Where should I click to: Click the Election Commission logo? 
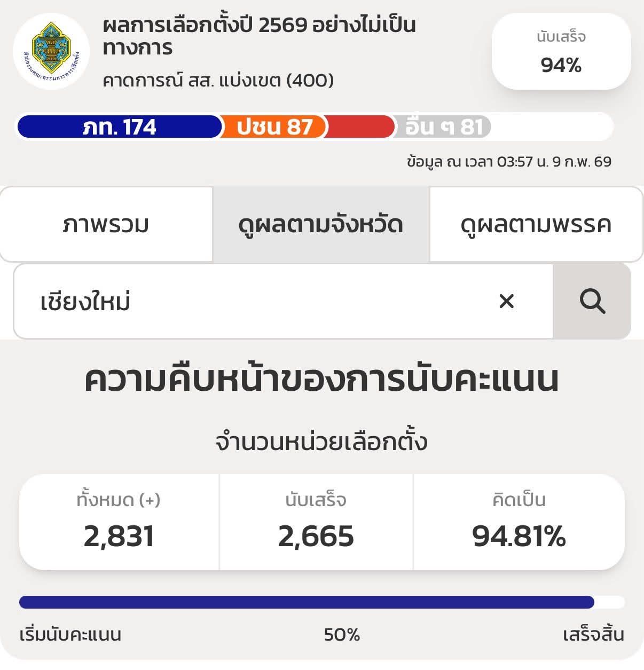click(51, 51)
